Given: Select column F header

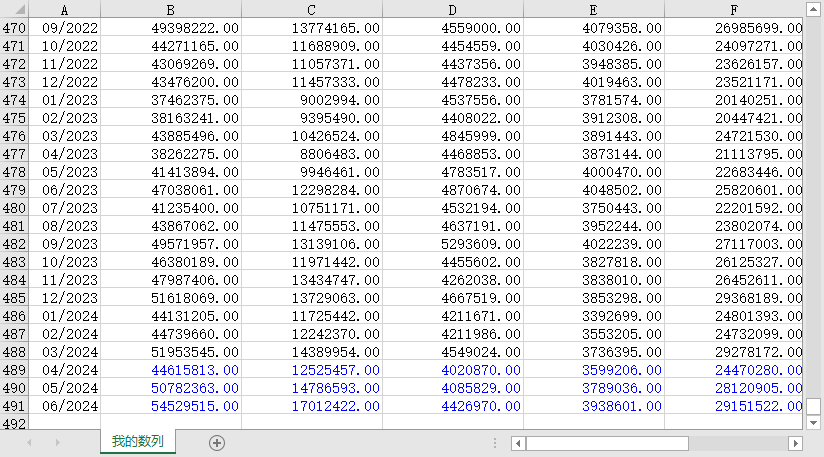Looking at the screenshot, I should 734,9.
